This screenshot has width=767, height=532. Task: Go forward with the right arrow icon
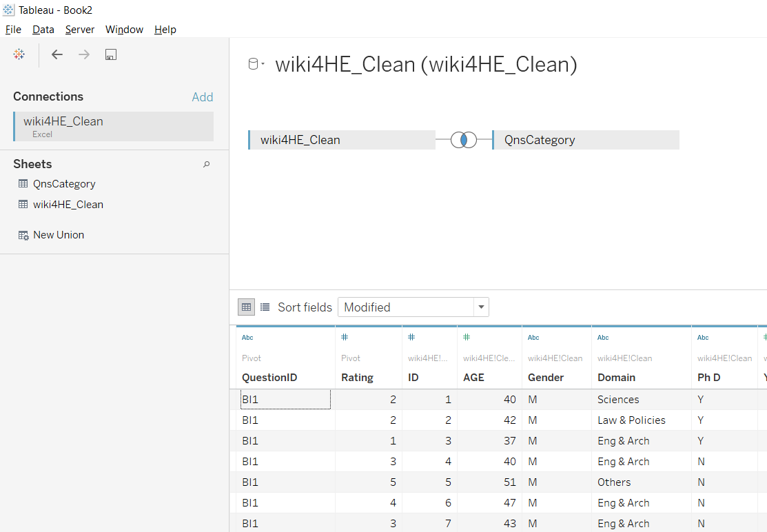click(84, 54)
